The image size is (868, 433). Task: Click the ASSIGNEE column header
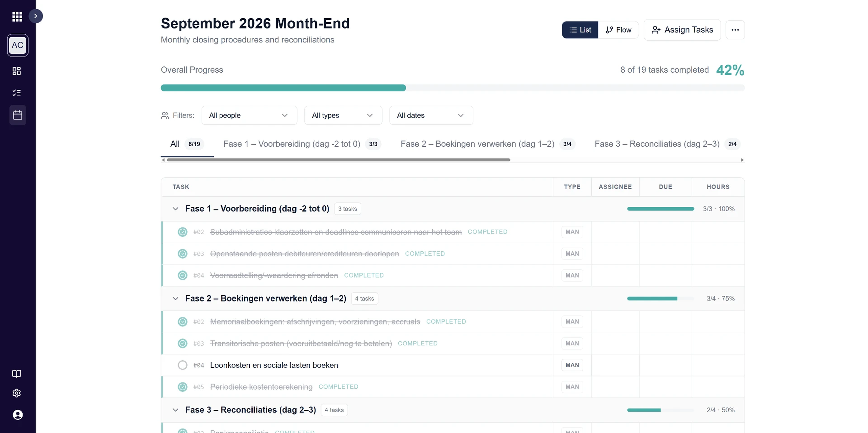point(615,187)
